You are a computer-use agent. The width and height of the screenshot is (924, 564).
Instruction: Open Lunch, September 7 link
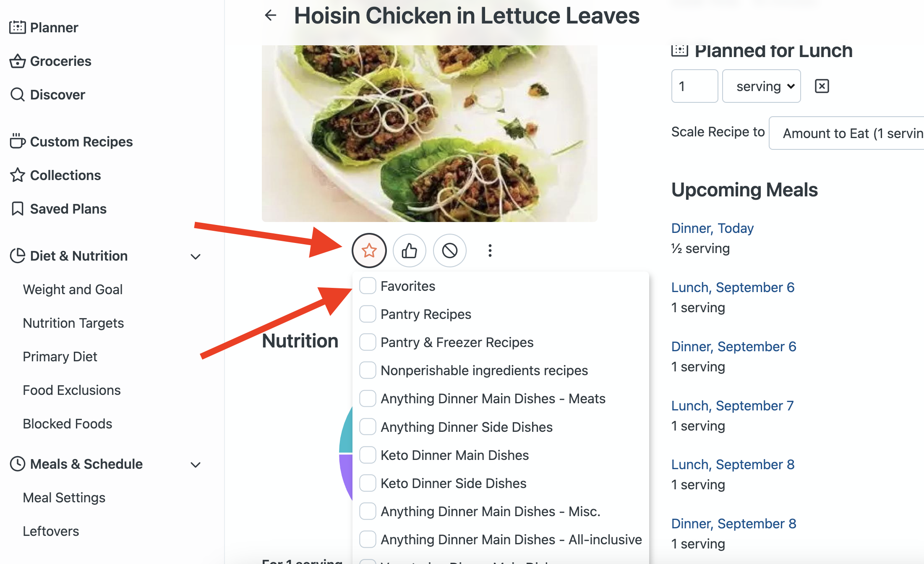(x=732, y=405)
